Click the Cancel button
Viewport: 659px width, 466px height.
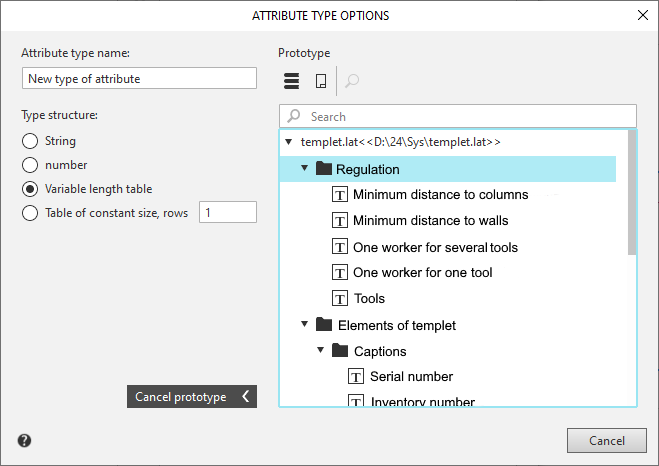606,441
